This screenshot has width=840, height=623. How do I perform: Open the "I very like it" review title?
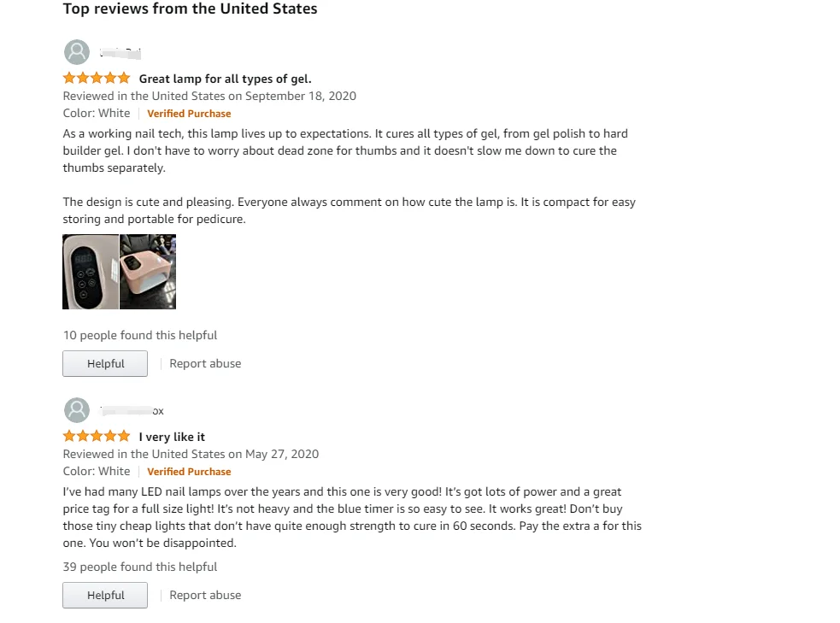click(172, 438)
